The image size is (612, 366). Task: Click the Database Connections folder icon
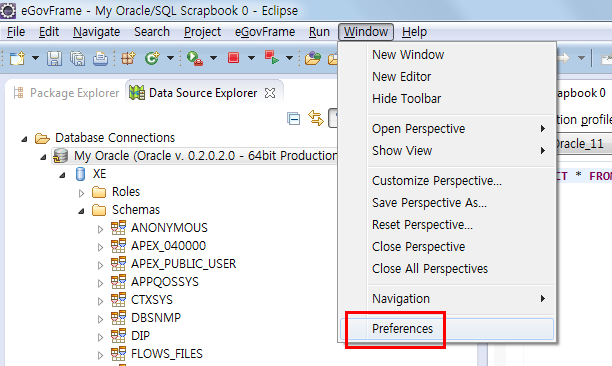click(x=42, y=138)
